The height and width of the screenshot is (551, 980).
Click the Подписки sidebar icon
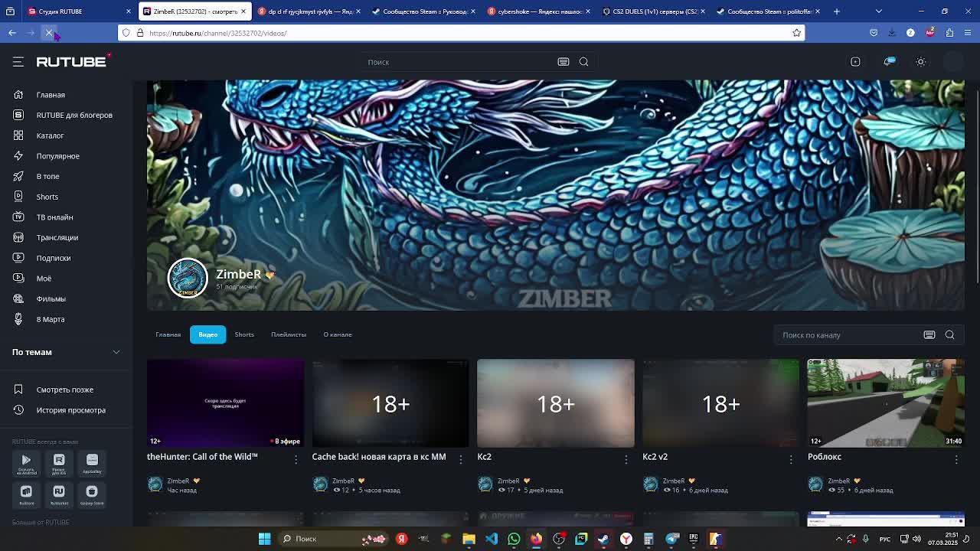pyautogui.click(x=18, y=258)
